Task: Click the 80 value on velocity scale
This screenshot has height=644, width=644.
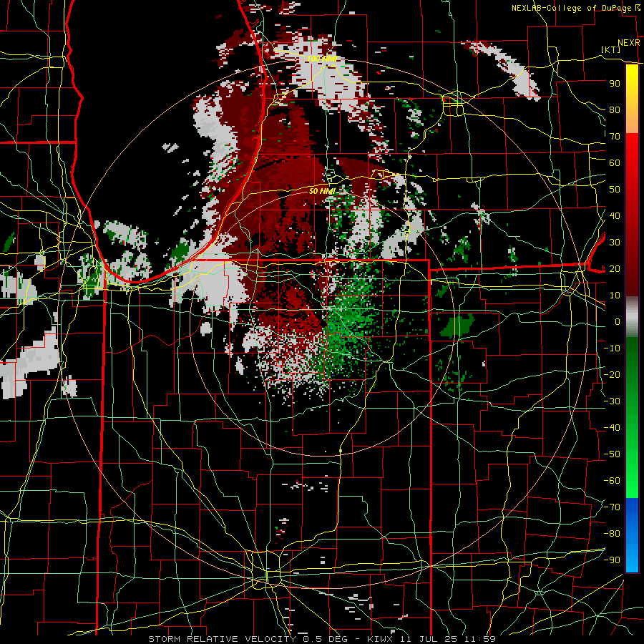Action: click(615, 109)
